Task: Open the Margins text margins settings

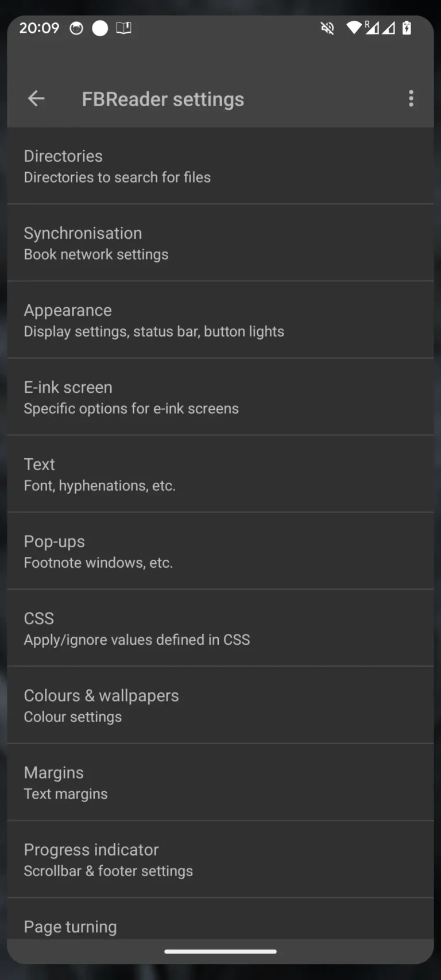Action: 220,781
